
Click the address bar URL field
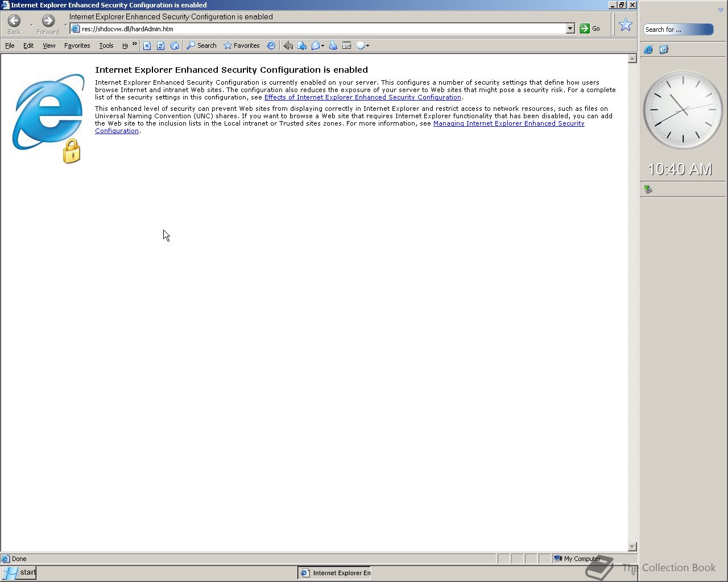click(323, 28)
